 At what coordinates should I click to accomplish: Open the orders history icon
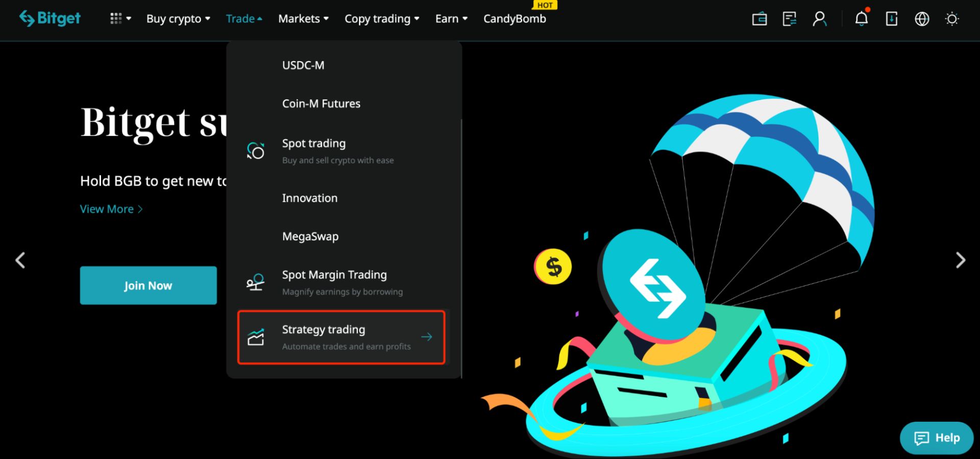(x=789, y=19)
